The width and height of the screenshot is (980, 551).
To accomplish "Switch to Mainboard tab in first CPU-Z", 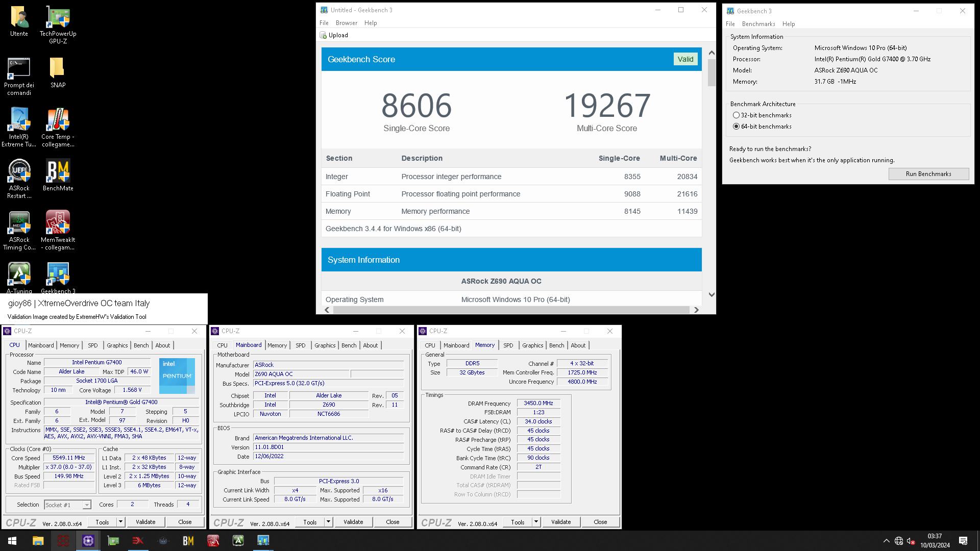I will coord(41,345).
